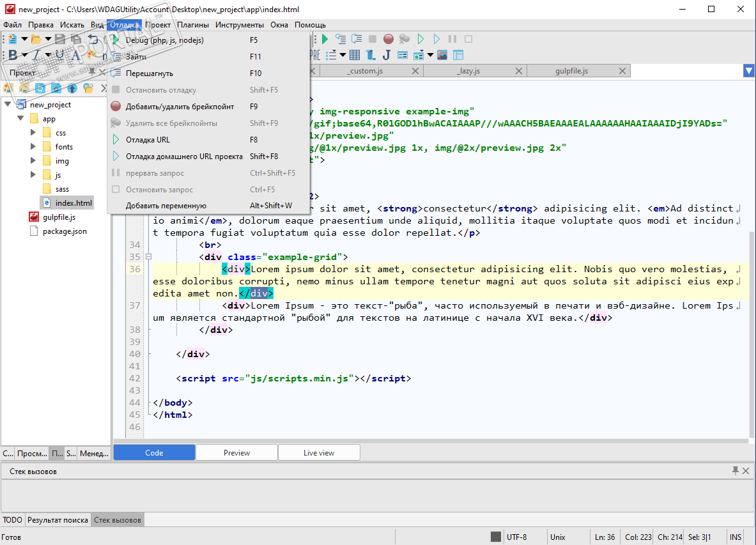756x545 pixels.
Task: Open the gulpfile.js editor tab
Action: pyautogui.click(x=571, y=71)
